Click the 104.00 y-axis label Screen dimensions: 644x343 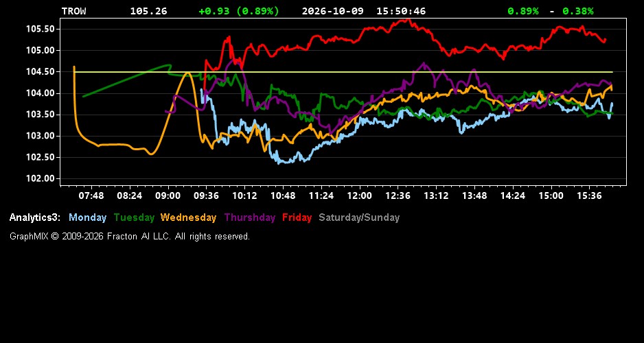point(41,93)
